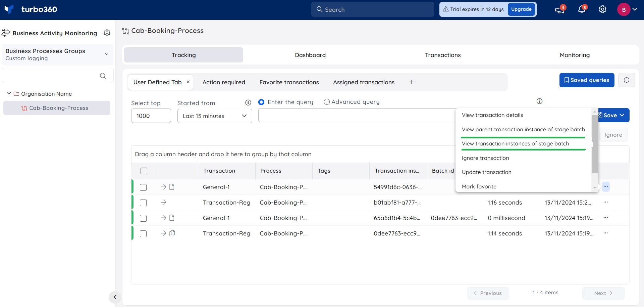Viewport: 644px width, 307px height.
Task: Click info icon above the Save button
Action: coord(539,101)
